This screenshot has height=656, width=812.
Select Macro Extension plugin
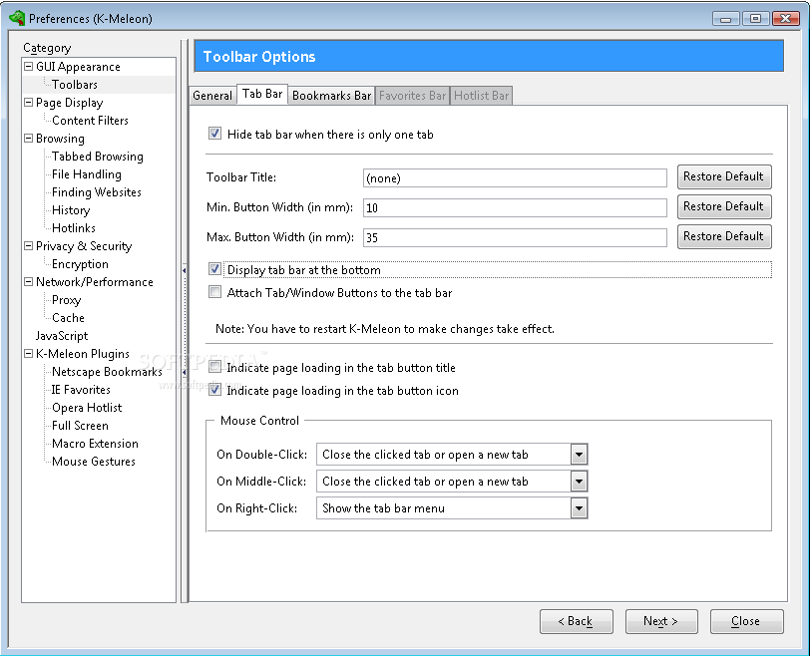[95, 444]
